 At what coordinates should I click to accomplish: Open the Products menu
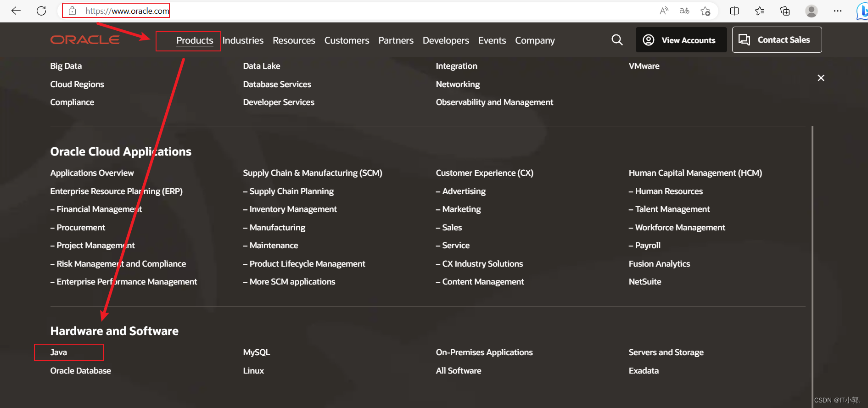(x=195, y=40)
